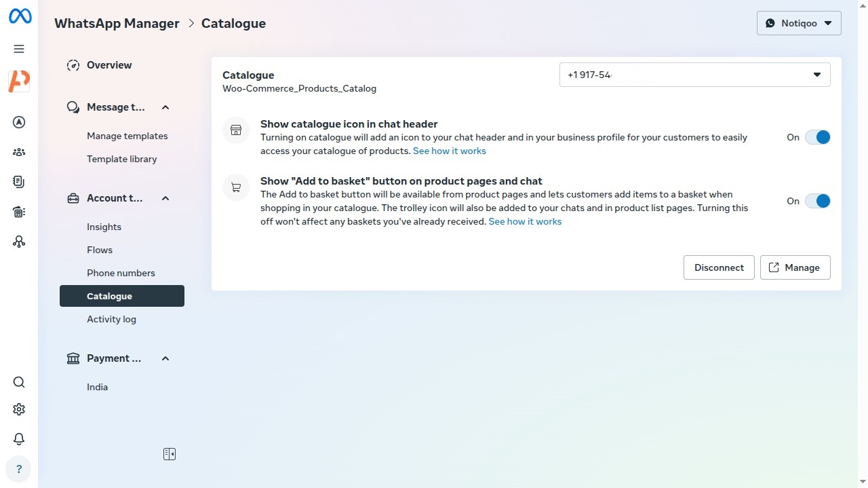This screenshot has width=868, height=488.
Task: Open help with the question mark icon
Action: tap(19, 469)
